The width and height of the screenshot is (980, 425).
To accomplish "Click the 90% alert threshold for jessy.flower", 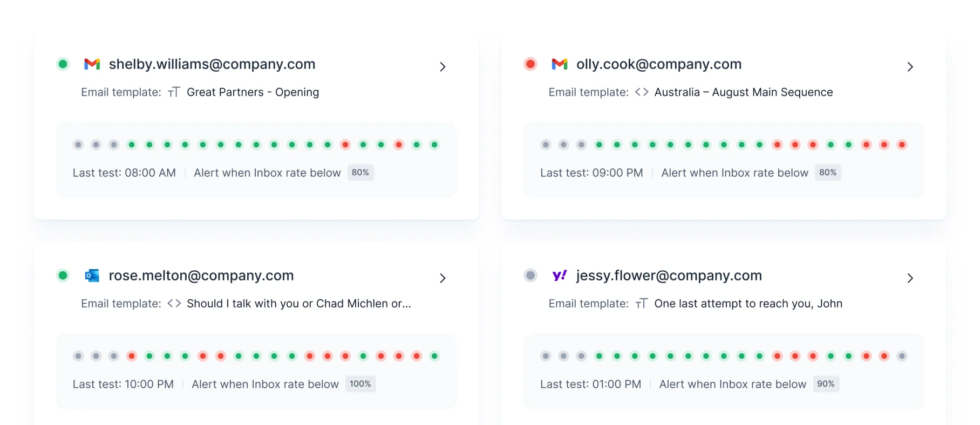I will pos(826,384).
